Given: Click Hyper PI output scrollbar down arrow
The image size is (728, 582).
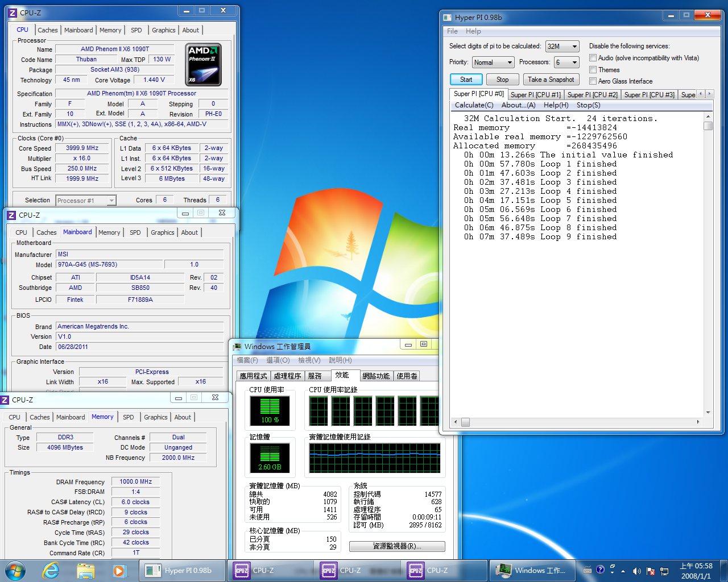Looking at the screenshot, I should click(708, 413).
